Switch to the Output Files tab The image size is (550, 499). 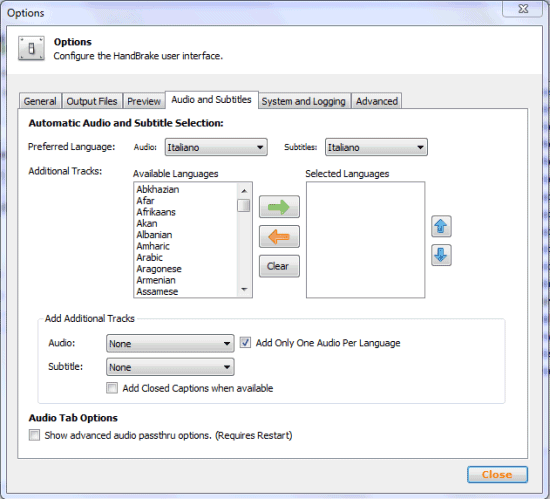tap(92, 101)
